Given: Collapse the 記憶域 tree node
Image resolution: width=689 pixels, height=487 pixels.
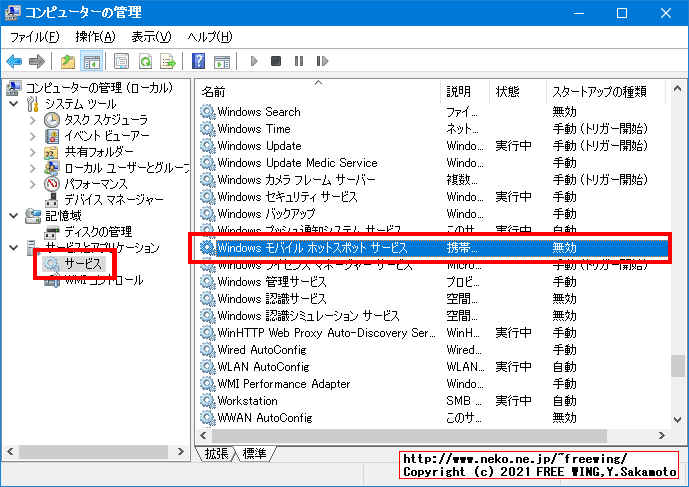Looking at the screenshot, I should tap(14, 216).
